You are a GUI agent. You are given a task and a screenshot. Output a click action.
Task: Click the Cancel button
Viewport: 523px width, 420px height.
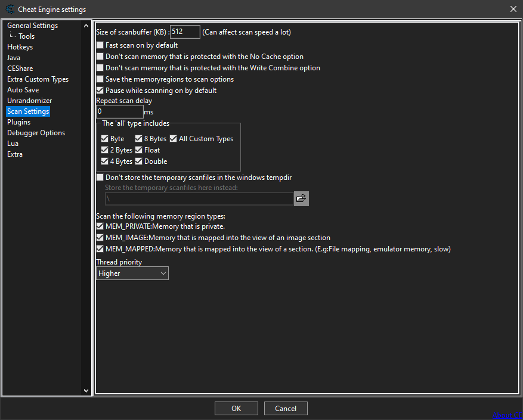pos(285,408)
